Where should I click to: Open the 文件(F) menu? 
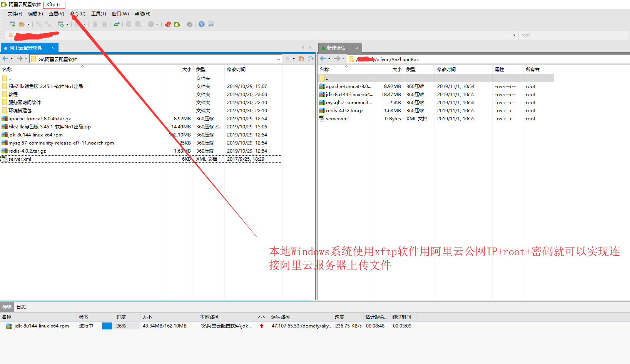(15, 14)
